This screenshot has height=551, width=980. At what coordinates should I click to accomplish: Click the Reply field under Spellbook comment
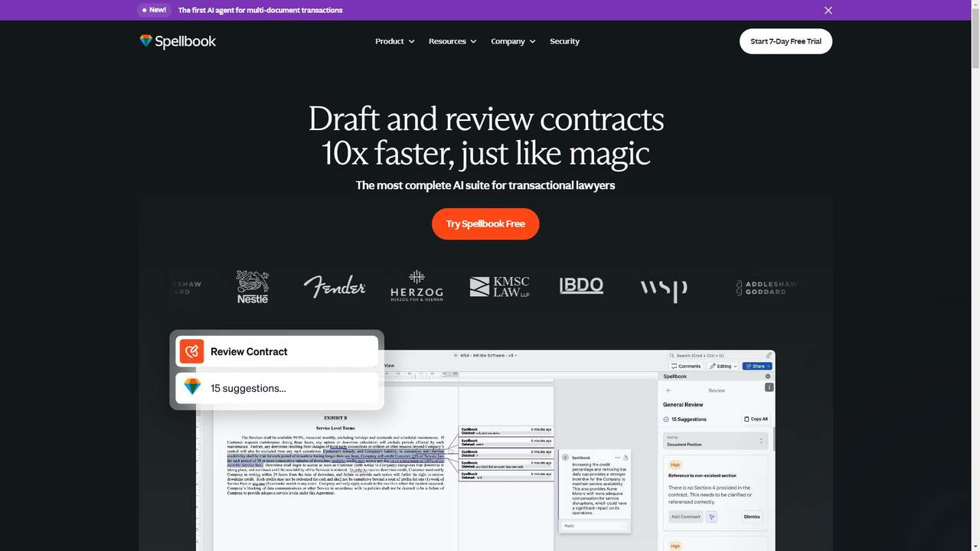coord(594,526)
